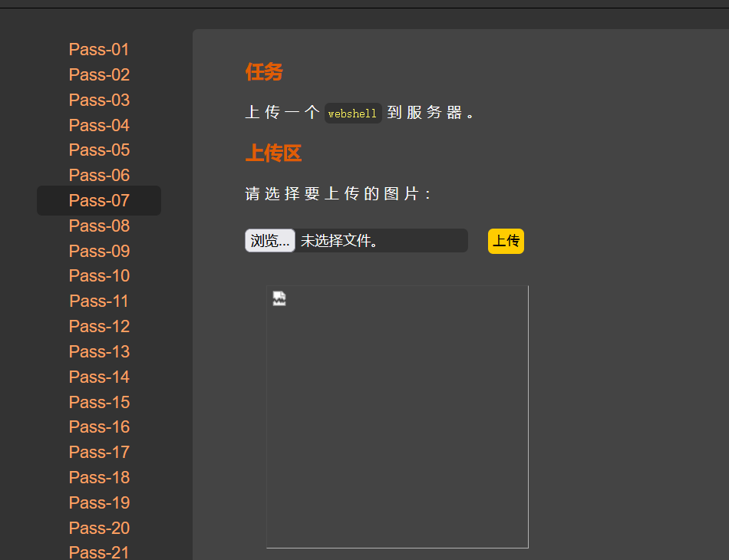Screen dimensions: 729x560
Task: Click the 请选择要上传的图片 prompt text
Action: pyautogui.click(x=338, y=194)
